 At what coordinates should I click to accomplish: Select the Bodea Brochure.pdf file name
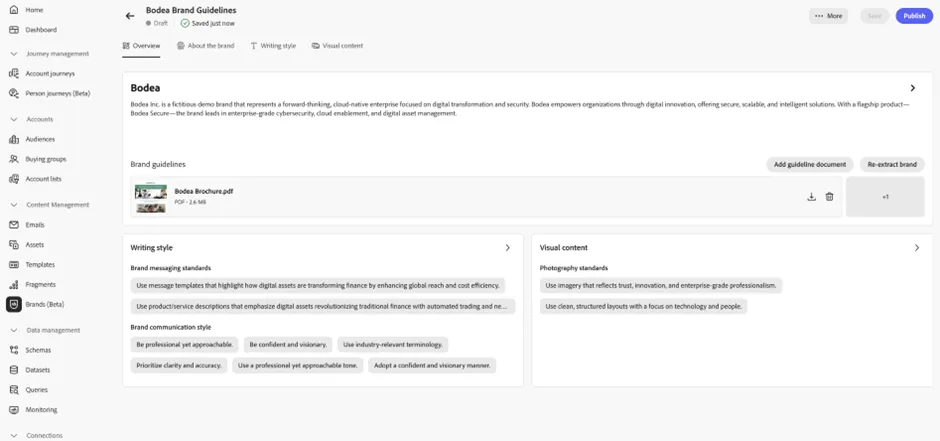(204, 192)
